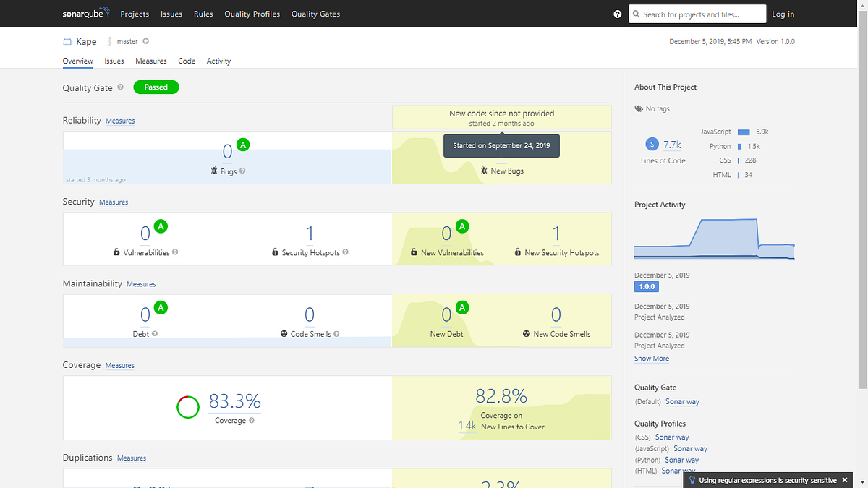
Task: Click the 82.8% new coverage value
Action: pyautogui.click(x=501, y=396)
